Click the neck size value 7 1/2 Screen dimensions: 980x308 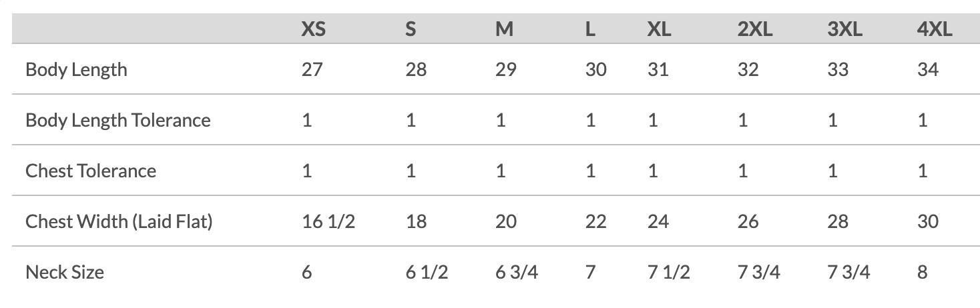pos(668,272)
